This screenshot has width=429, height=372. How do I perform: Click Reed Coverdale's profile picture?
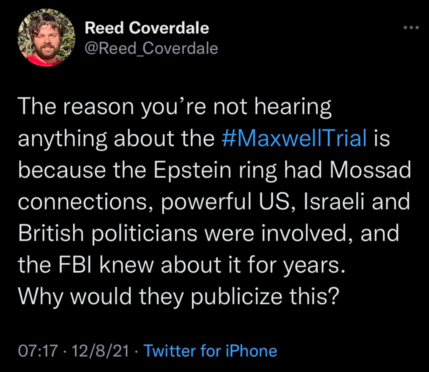pos(46,38)
